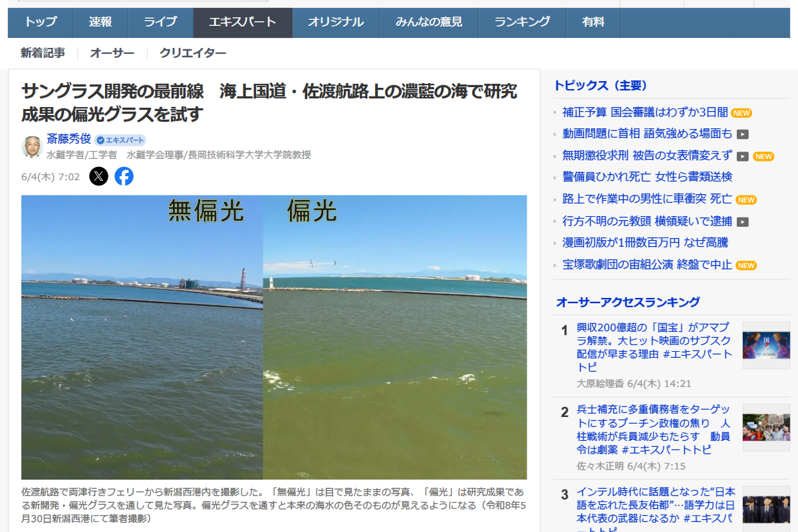Open headline 警備員ひかれ死亡 女性ら書類送検
Viewport: 798px width, 532px height.
coord(647,177)
